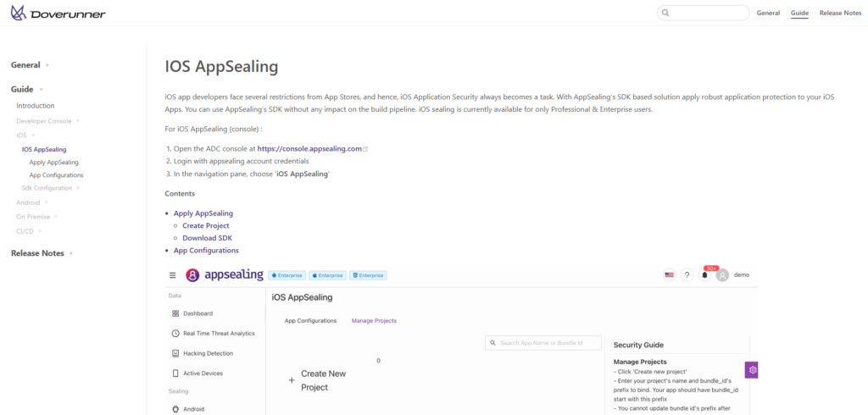Jump to Download SDK contents link

(207, 238)
